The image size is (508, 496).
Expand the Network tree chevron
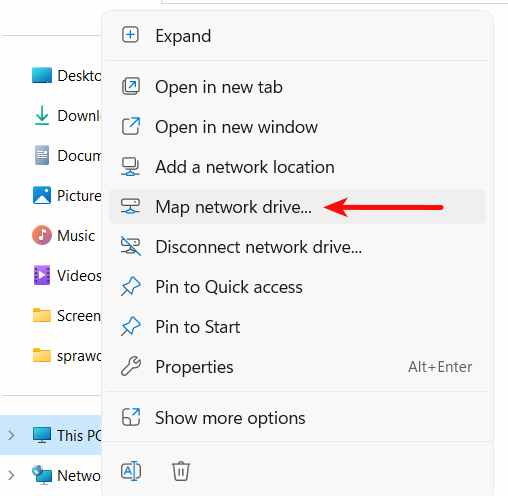pyautogui.click(x=11, y=475)
